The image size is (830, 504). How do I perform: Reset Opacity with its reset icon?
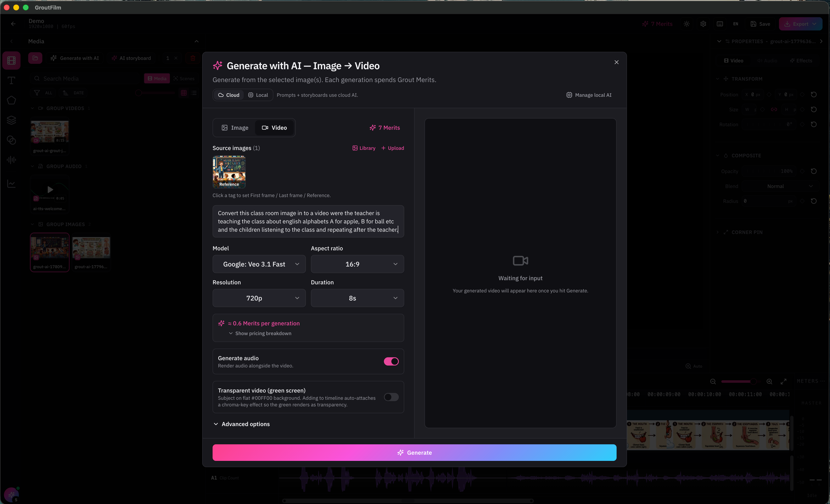tap(813, 171)
